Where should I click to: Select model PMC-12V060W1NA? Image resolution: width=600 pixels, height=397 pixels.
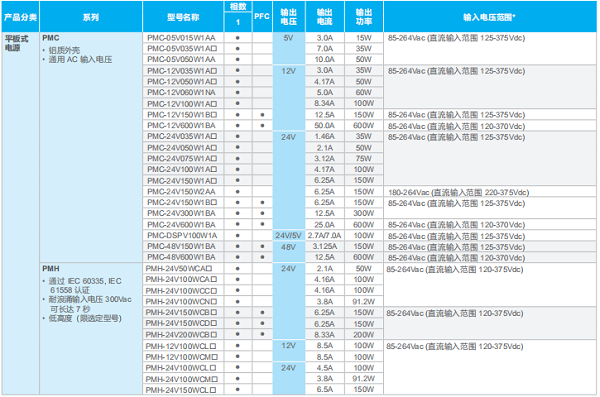181,92
